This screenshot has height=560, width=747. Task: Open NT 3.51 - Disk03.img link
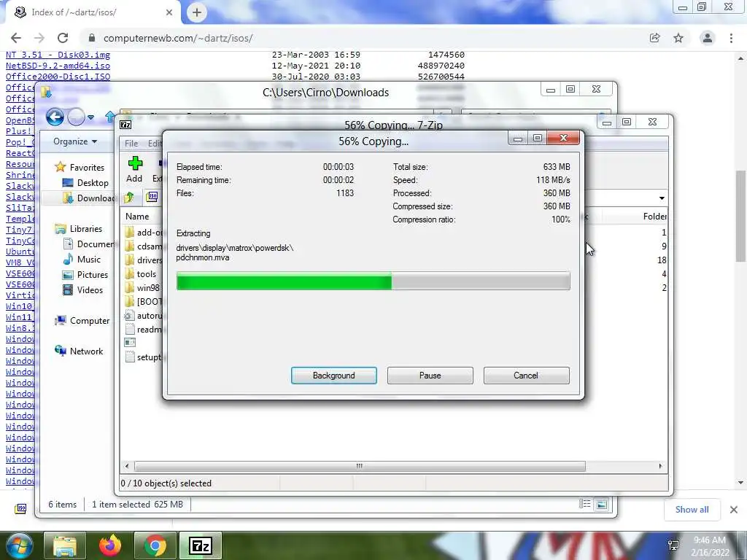(x=58, y=55)
